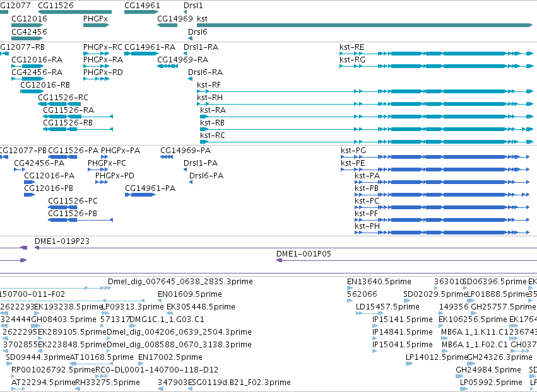537x392 pixels.
Task: Open EST IP15141.5prime
Action: point(403,320)
